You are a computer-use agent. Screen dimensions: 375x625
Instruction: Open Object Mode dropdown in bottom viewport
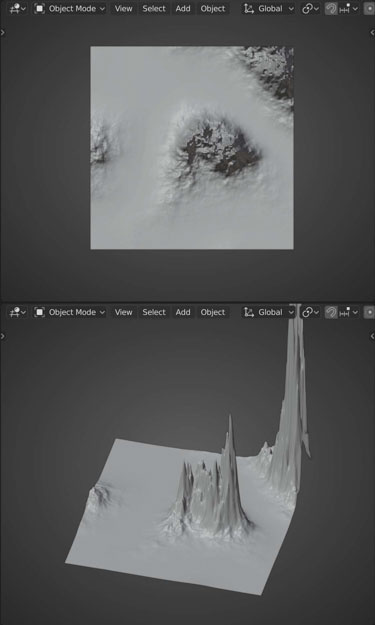coord(69,312)
